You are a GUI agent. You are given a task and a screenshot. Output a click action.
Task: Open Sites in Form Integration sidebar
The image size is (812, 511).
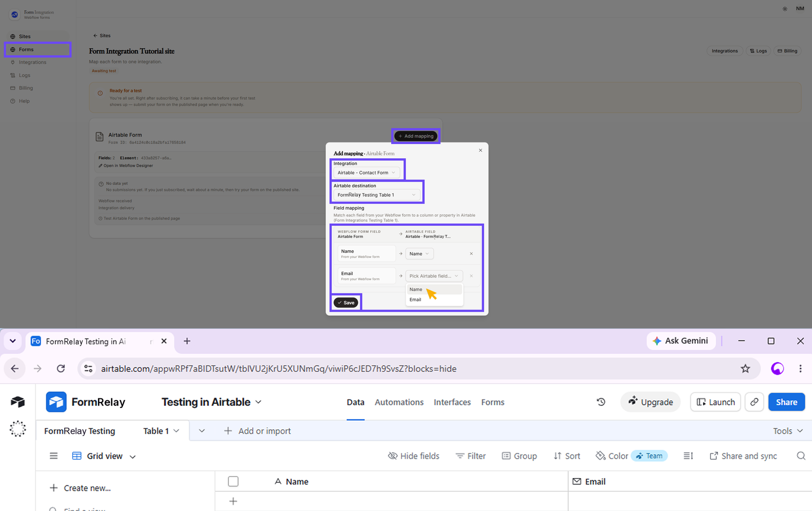pos(24,37)
